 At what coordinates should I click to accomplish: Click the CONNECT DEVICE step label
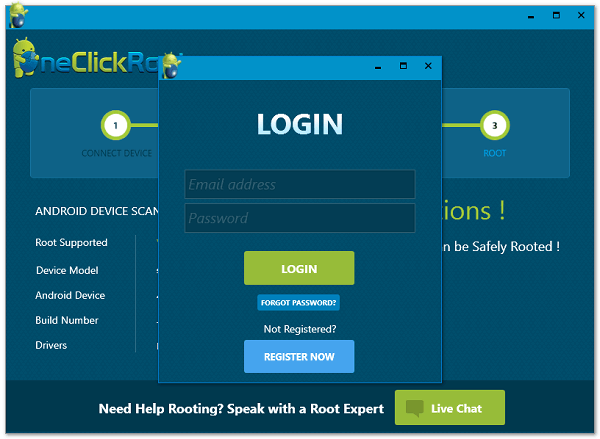[116, 153]
